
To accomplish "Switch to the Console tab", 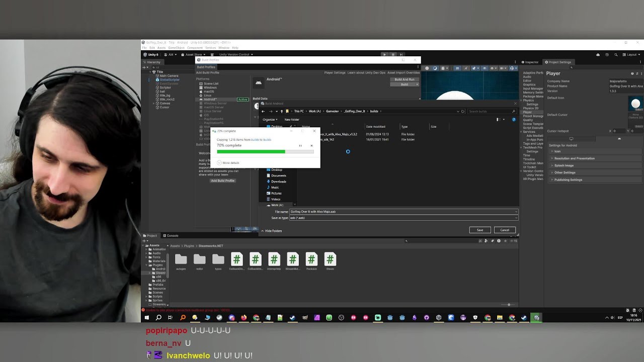I will click(x=172, y=236).
